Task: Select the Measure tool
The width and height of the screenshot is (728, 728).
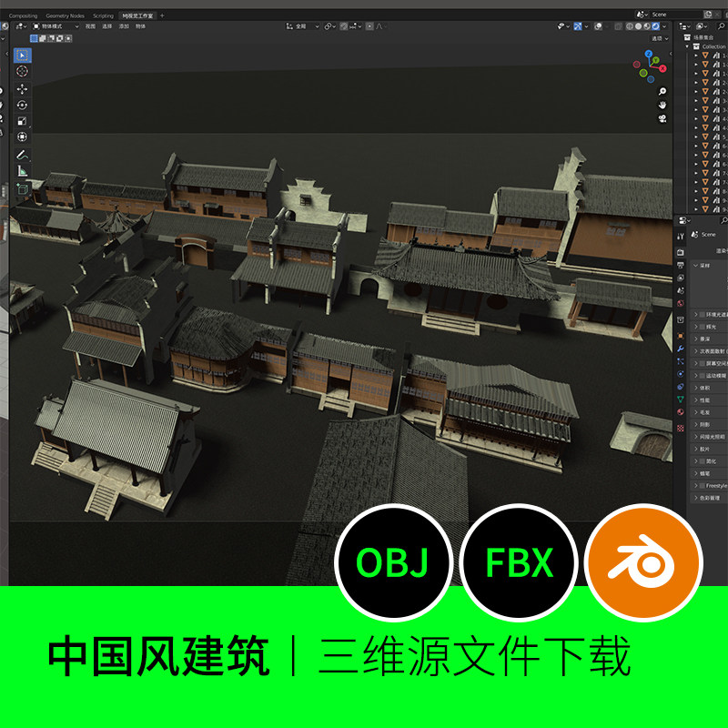Action: pyautogui.click(x=21, y=170)
